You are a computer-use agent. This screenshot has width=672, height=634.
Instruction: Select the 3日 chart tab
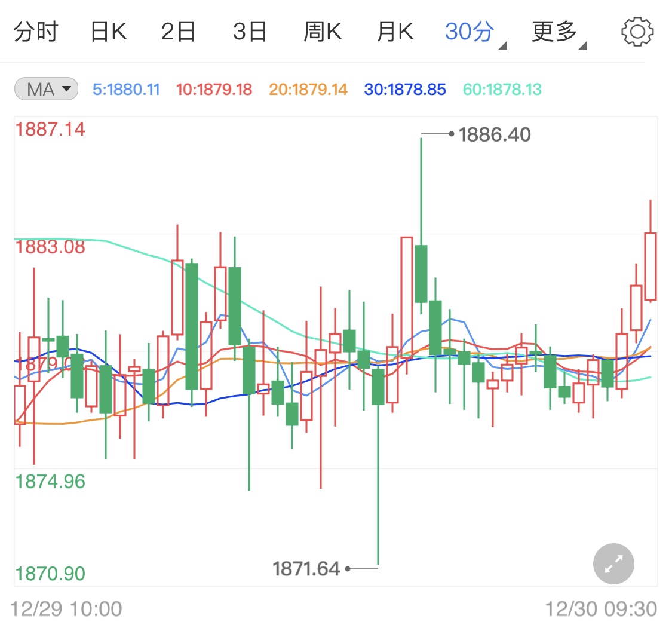(250, 32)
